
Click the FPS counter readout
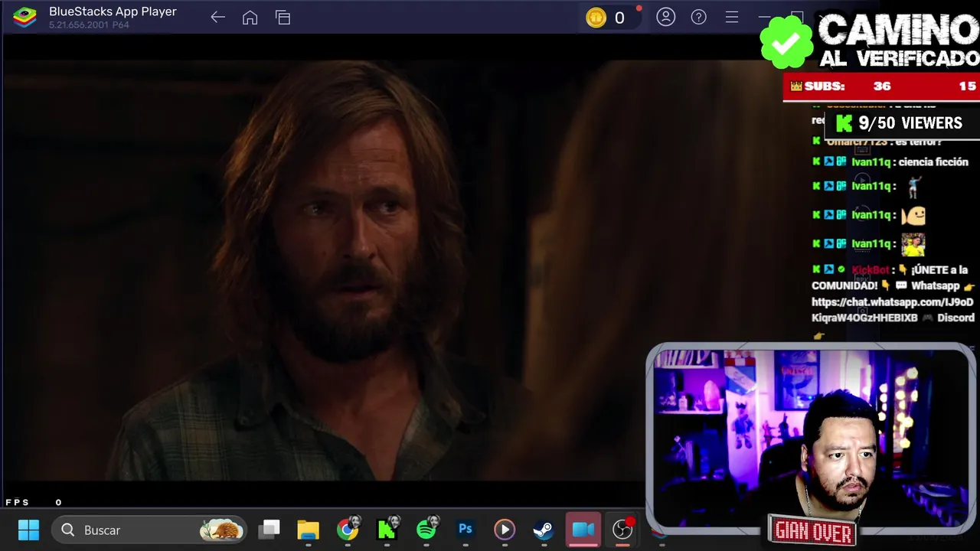(34, 502)
